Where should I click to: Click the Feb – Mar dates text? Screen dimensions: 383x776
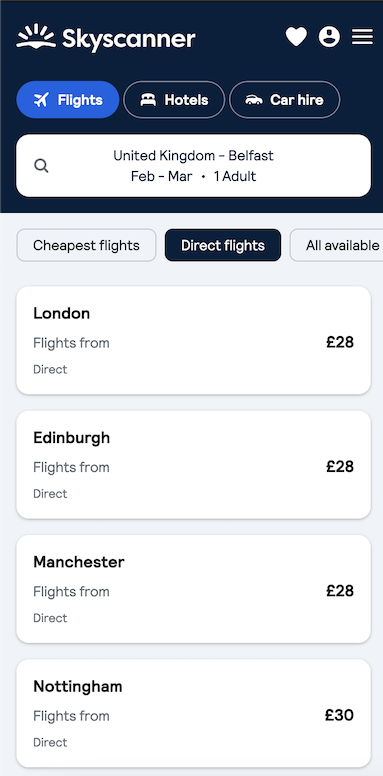click(x=161, y=176)
